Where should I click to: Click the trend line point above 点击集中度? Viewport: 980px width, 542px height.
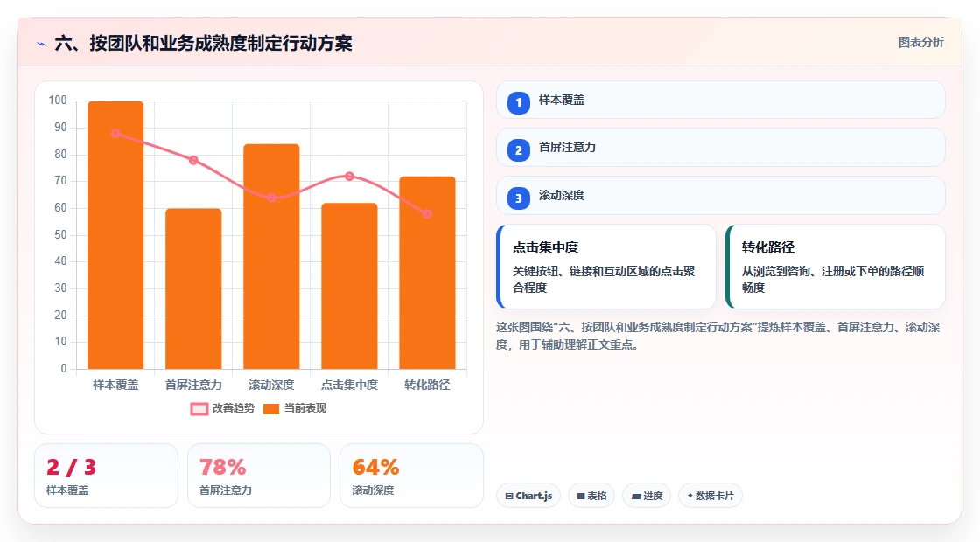click(349, 177)
